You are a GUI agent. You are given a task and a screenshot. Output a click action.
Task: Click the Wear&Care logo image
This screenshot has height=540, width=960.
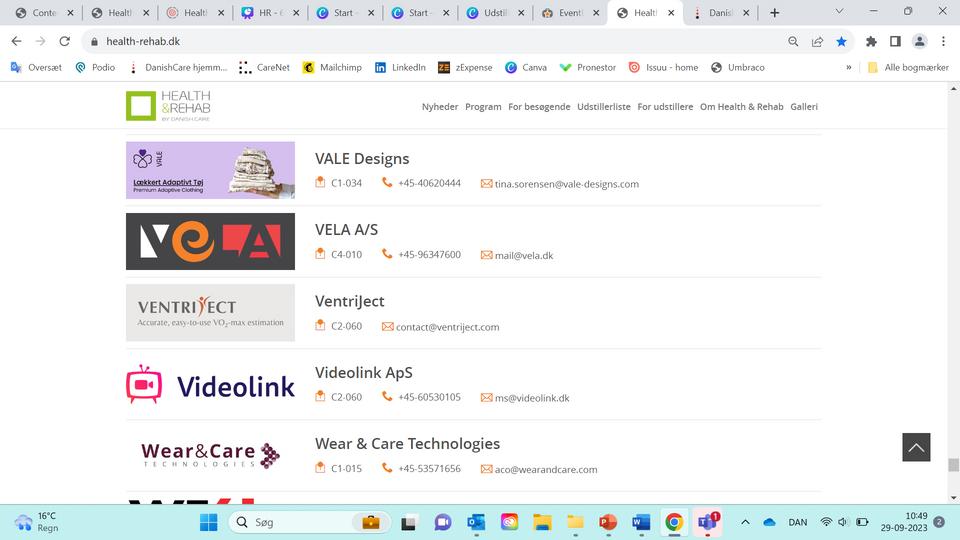(x=210, y=455)
